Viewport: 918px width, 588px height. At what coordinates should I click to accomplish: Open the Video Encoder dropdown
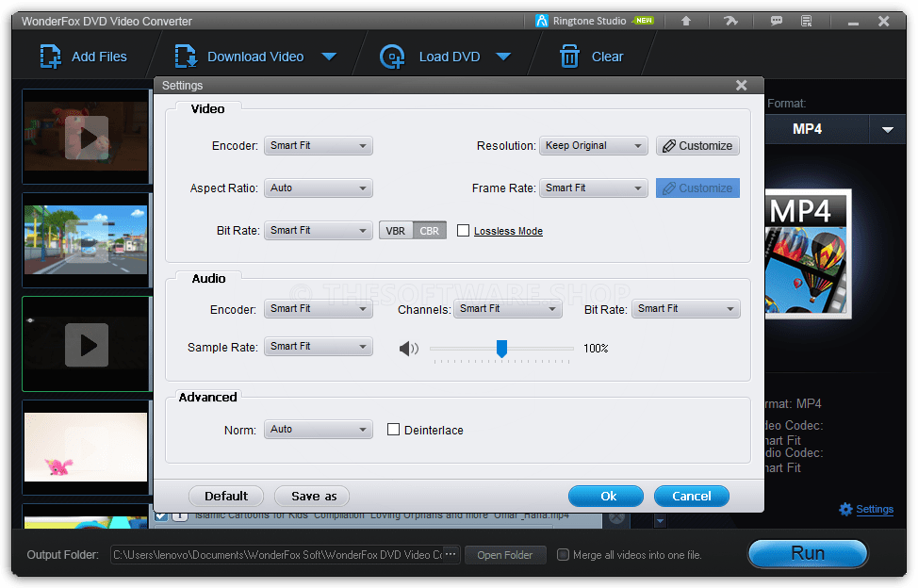[319, 146]
